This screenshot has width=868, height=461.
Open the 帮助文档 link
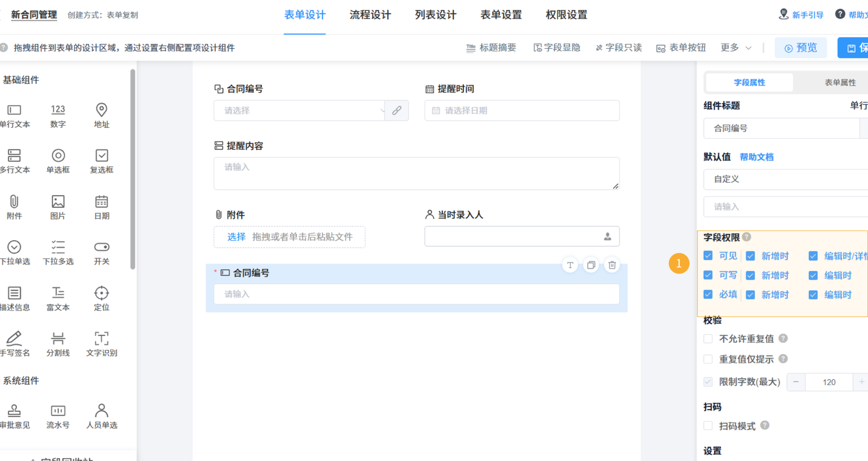pos(756,157)
